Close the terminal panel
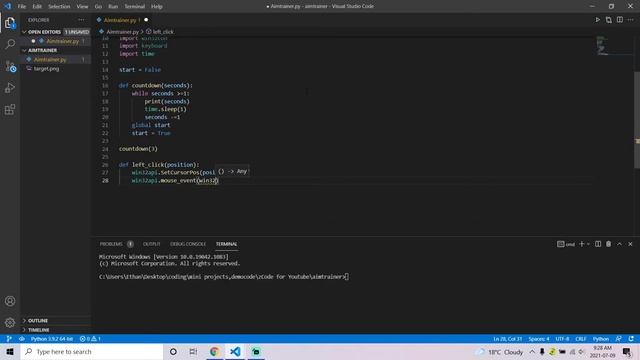640x360 pixels. (630, 244)
